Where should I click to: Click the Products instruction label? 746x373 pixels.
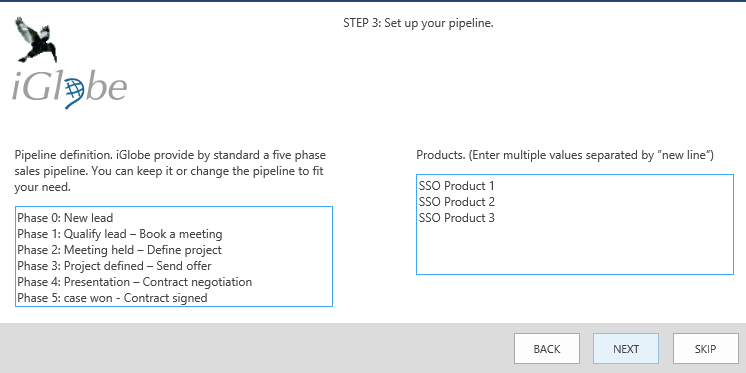pyautogui.click(x=565, y=155)
